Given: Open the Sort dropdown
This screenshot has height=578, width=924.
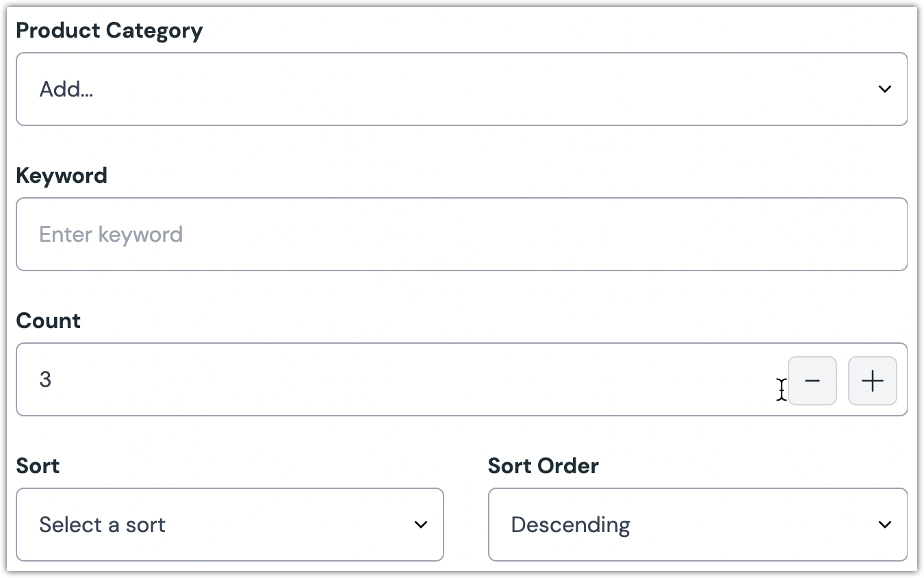Looking at the screenshot, I should tap(229, 525).
